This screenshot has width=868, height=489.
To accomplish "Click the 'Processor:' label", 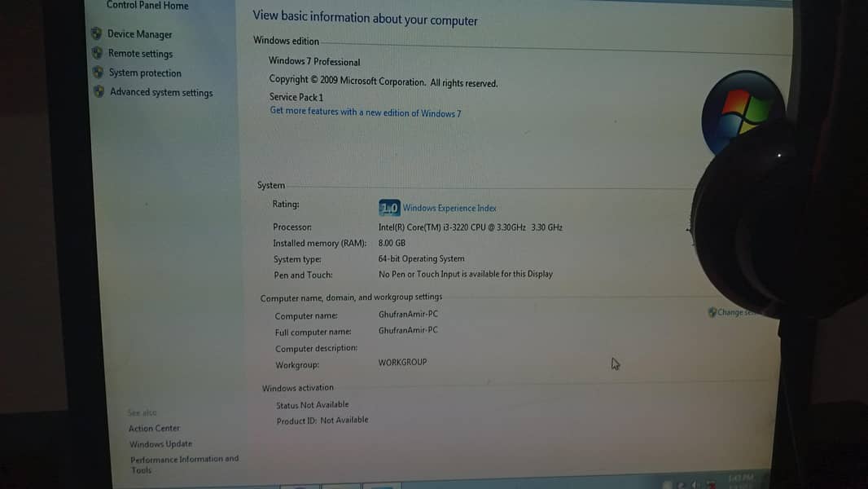I will [292, 227].
